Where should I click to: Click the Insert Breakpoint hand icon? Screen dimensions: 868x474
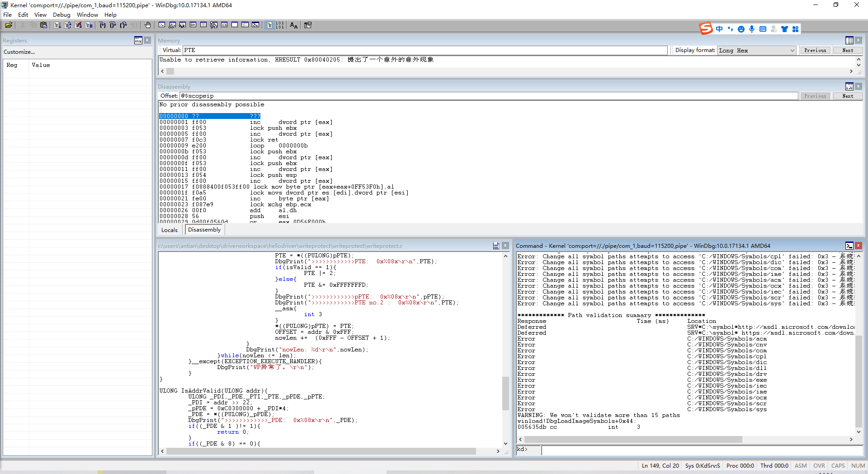pos(148,25)
